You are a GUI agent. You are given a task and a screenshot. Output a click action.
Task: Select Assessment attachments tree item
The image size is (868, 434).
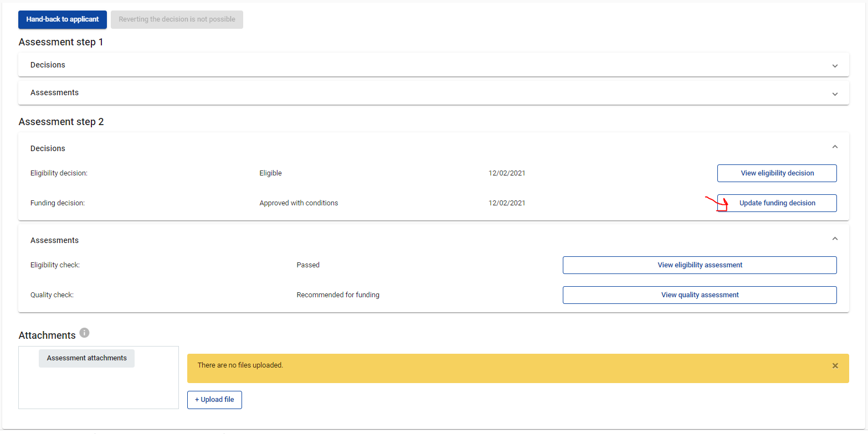[x=87, y=358]
